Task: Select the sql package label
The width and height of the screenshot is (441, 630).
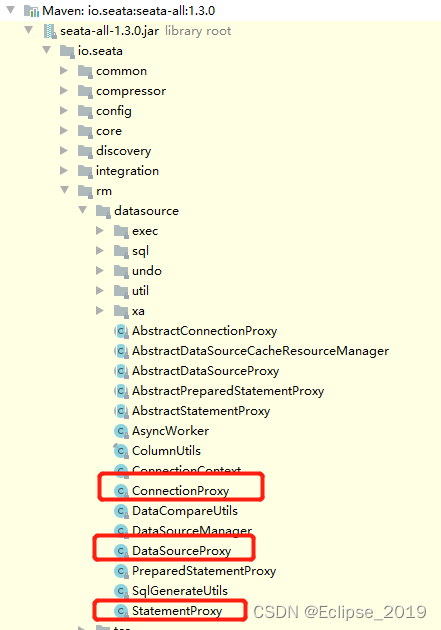Action: pos(141,252)
